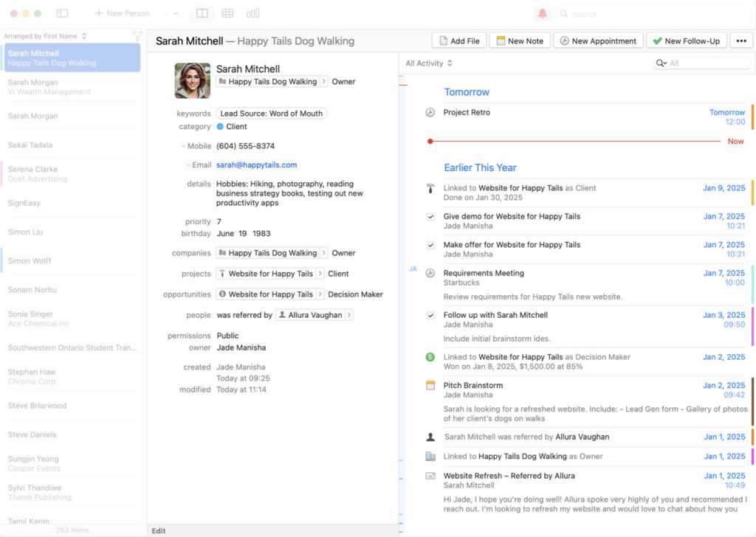756x537 pixels.
Task: Select Serena Clarke contact
Action: click(72, 173)
